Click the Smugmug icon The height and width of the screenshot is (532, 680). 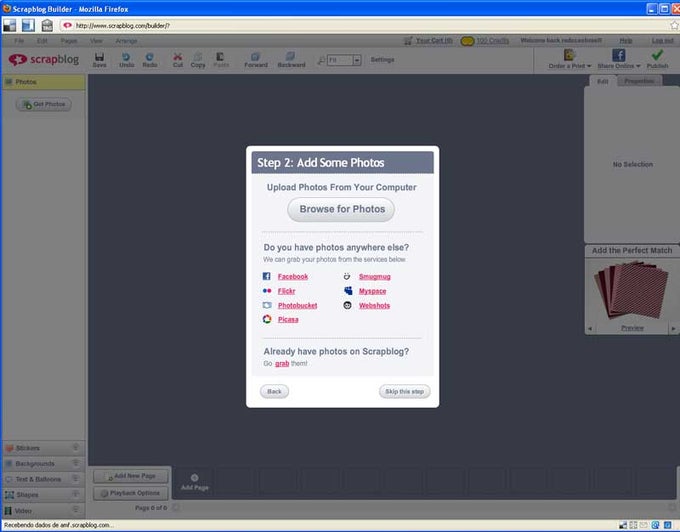tap(347, 276)
